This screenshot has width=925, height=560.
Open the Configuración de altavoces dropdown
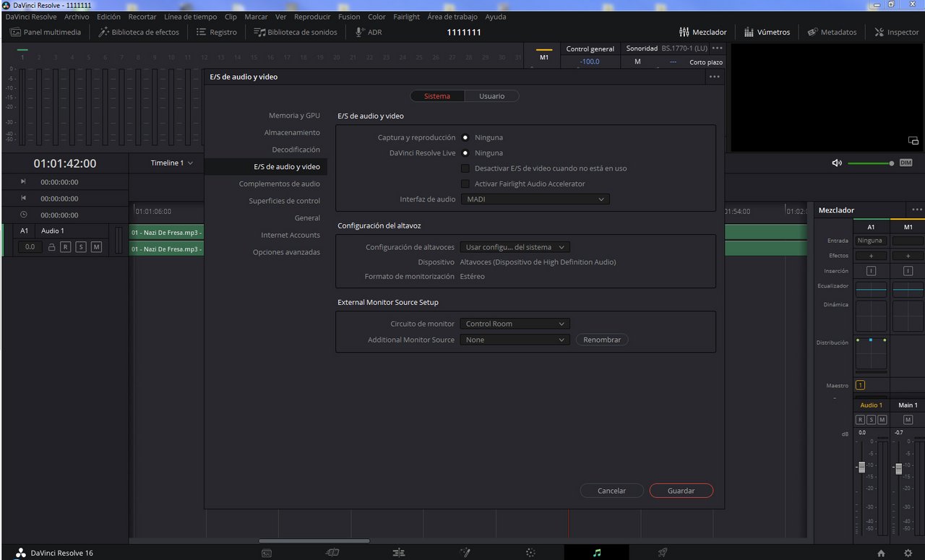[x=515, y=247]
